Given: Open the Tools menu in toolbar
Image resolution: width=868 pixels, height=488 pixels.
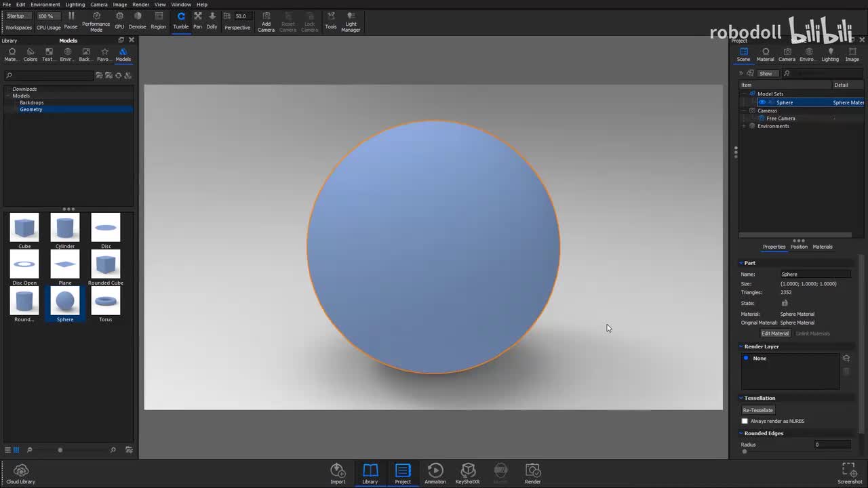Looking at the screenshot, I should coord(331,20).
